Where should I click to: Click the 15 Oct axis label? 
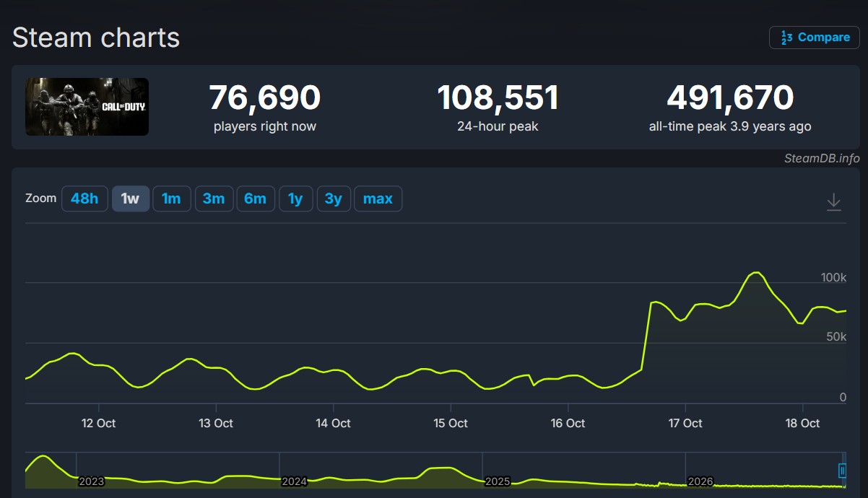coord(451,424)
